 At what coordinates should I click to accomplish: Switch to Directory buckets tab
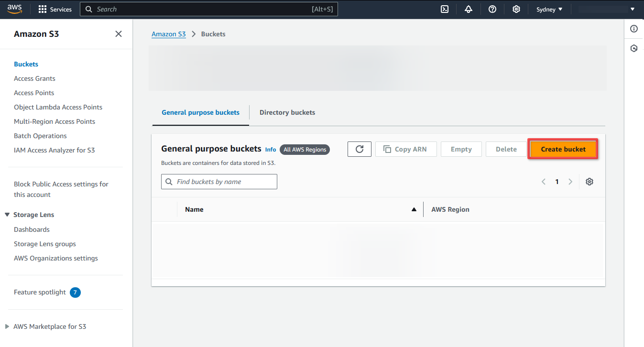pos(287,112)
